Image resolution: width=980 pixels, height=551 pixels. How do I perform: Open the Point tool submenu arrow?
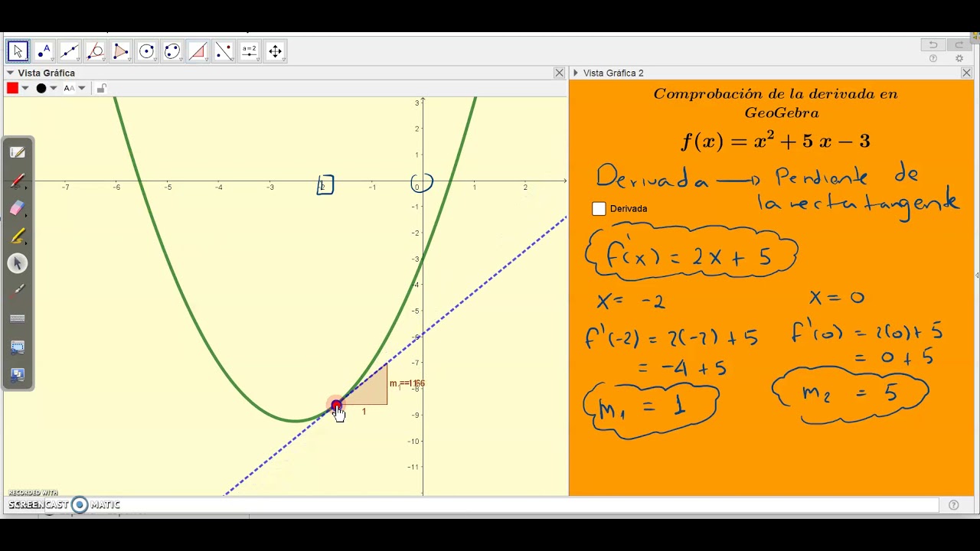point(51,60)
